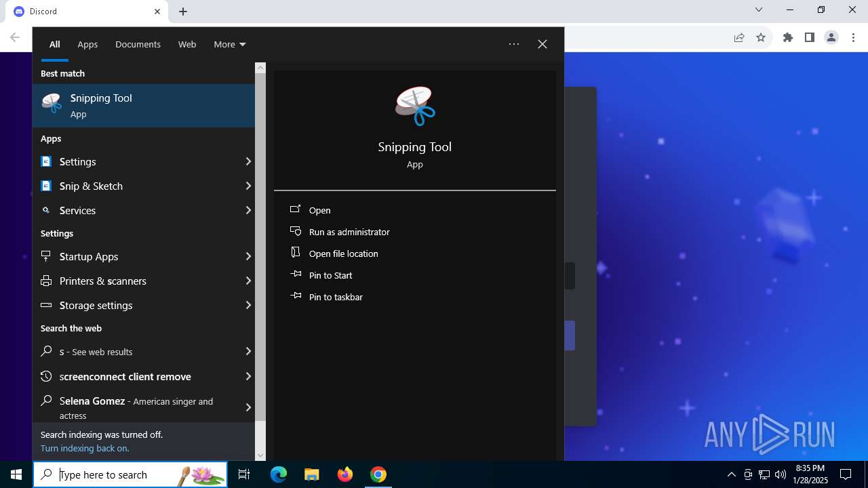Choose Pin to Start
Image resolution: width=868 pixels, height=488 pixels.
(330, 275)
